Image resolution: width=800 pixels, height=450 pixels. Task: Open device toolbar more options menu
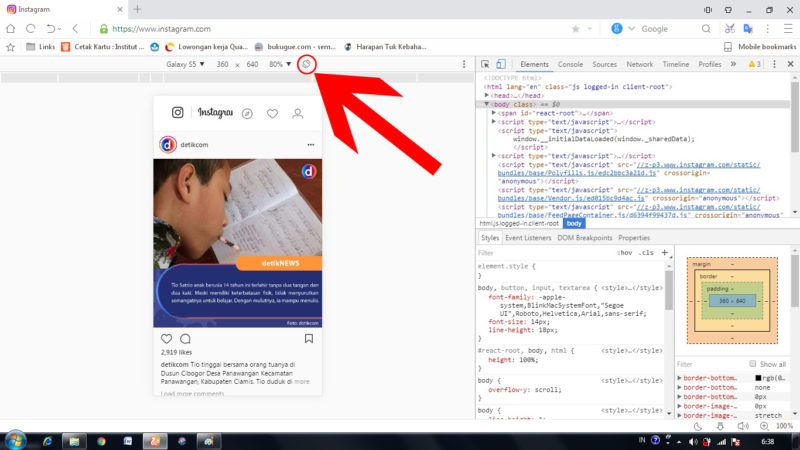coord(464,64)
